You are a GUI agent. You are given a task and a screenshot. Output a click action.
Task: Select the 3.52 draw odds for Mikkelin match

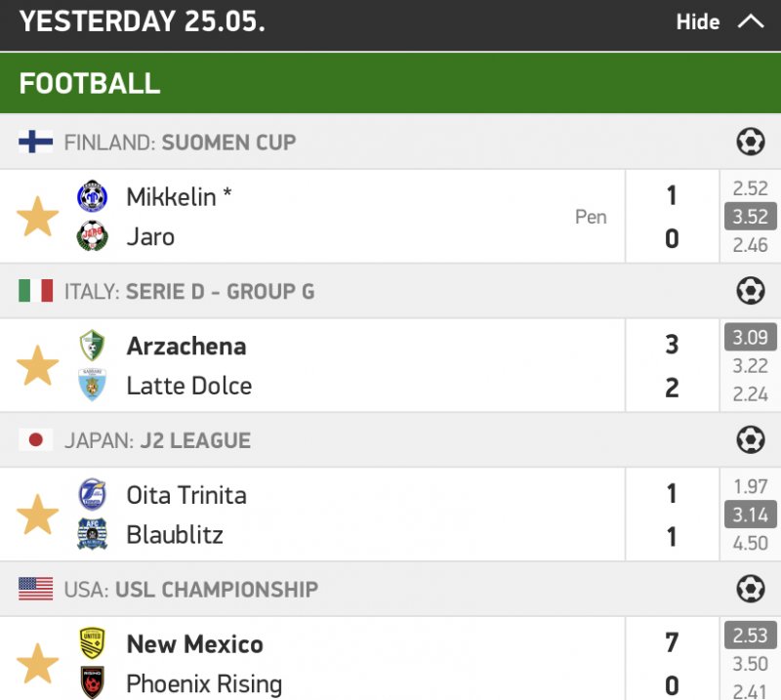(750, 217)
